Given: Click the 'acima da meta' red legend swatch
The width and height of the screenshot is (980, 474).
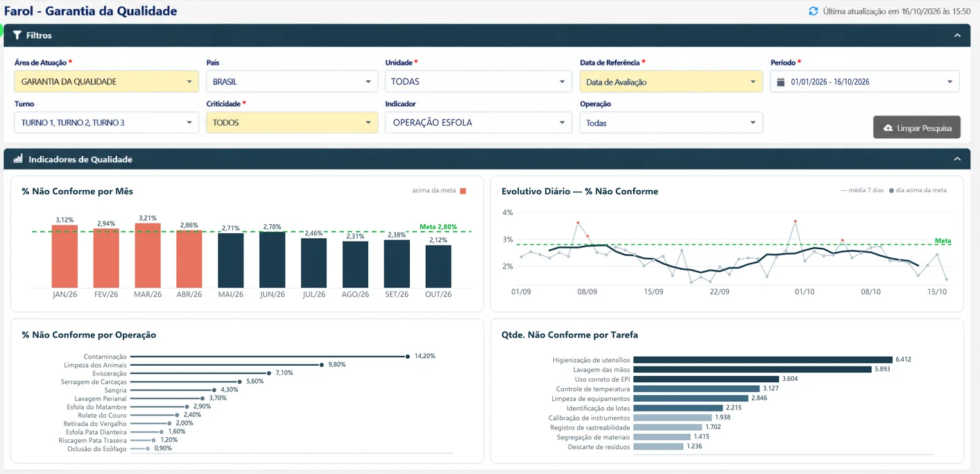Looking at the screenshot, I should point(463,191).
